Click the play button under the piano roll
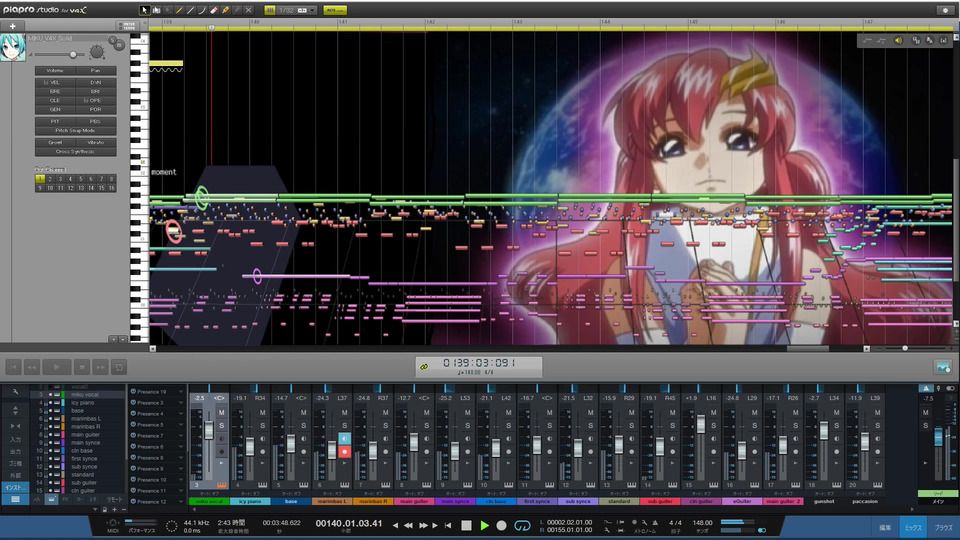This screenshot has width=960, height=540. [x=56, y=367]
